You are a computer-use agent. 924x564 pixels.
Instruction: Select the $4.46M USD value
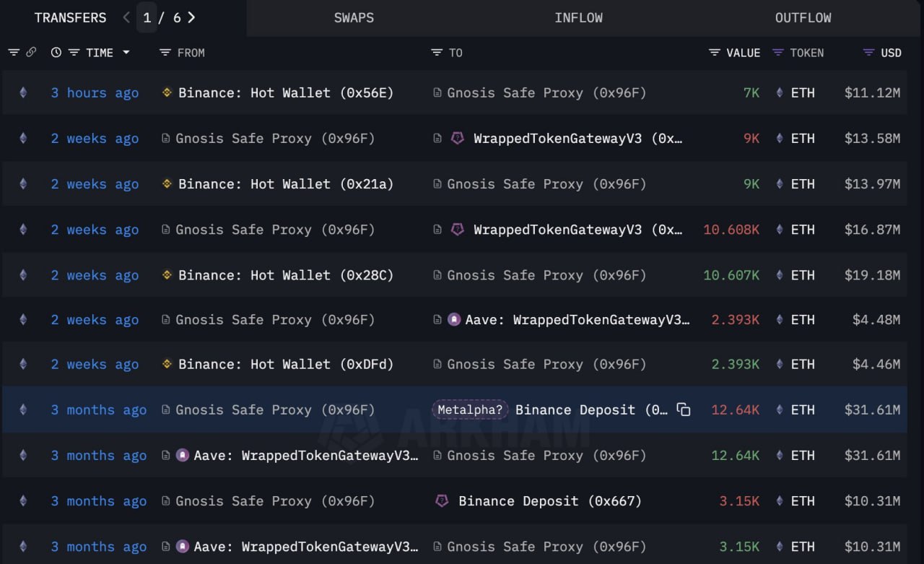(876, 364)
